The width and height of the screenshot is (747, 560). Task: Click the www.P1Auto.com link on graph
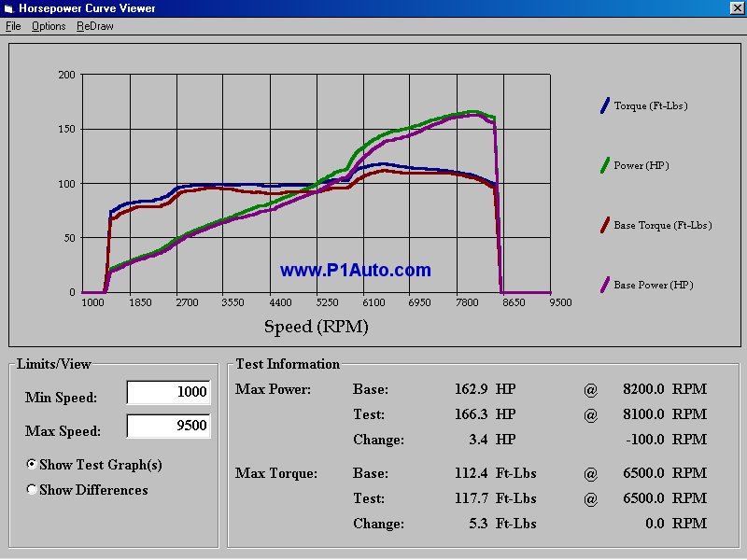coord(356,271)
